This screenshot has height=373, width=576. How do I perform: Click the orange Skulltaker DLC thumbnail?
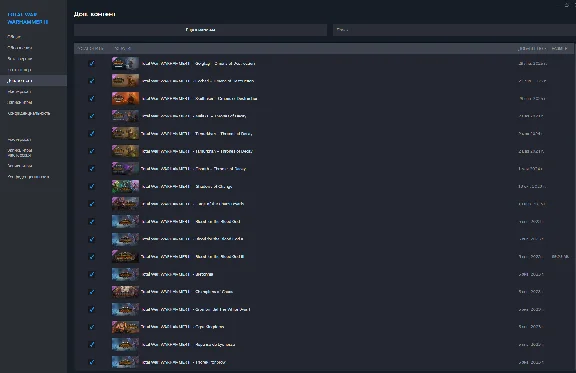click(x=125, y=98)
